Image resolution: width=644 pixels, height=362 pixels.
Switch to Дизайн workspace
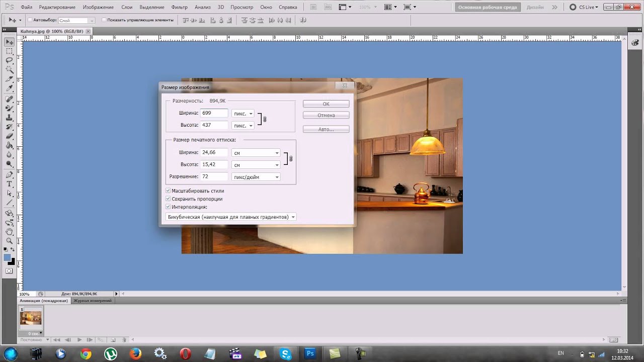tap(535, 8)
